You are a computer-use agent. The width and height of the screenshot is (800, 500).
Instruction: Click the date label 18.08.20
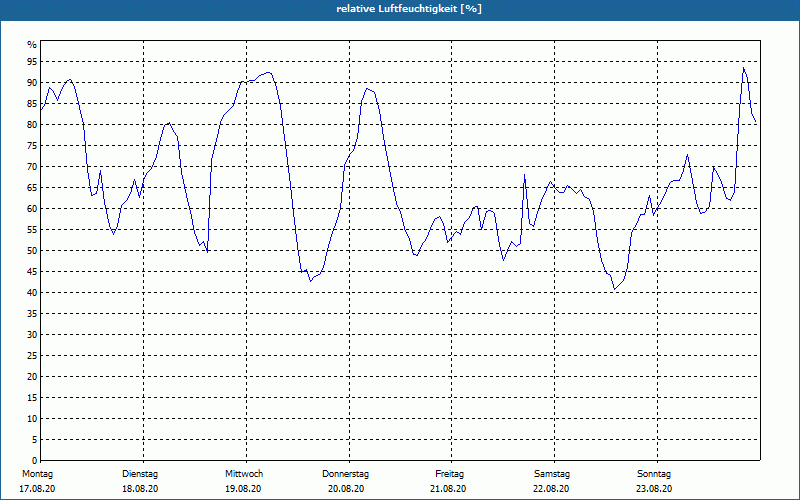140,489
